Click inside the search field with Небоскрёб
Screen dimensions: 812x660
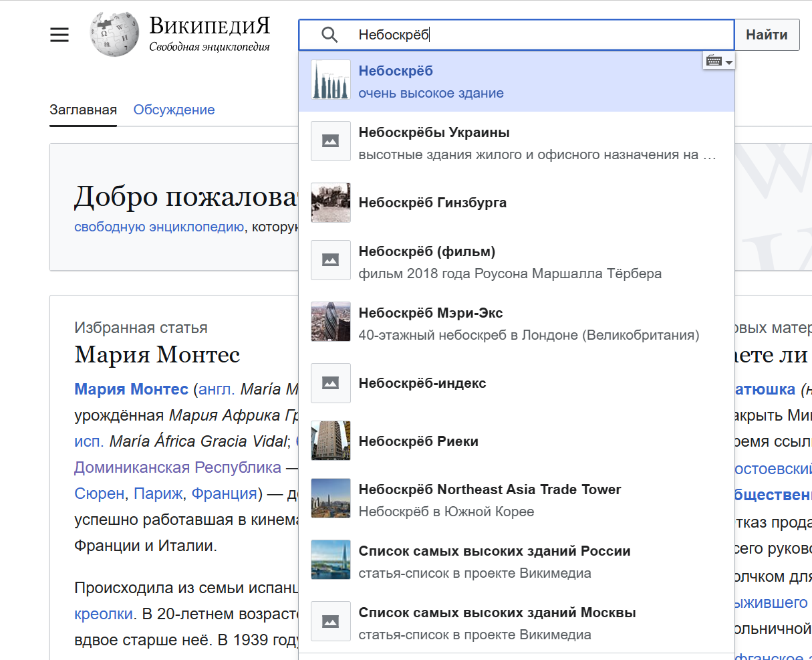tap(517, 35)
